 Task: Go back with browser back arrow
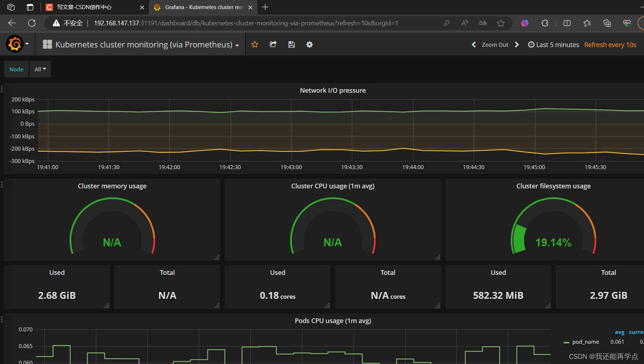(12, 23)
